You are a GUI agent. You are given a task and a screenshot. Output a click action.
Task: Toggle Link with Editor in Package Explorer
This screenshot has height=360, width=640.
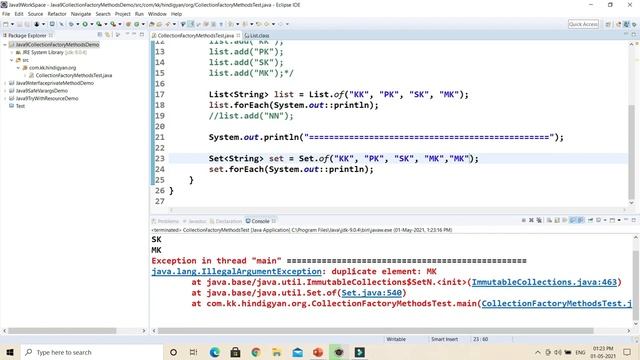(x=107, y=35)
